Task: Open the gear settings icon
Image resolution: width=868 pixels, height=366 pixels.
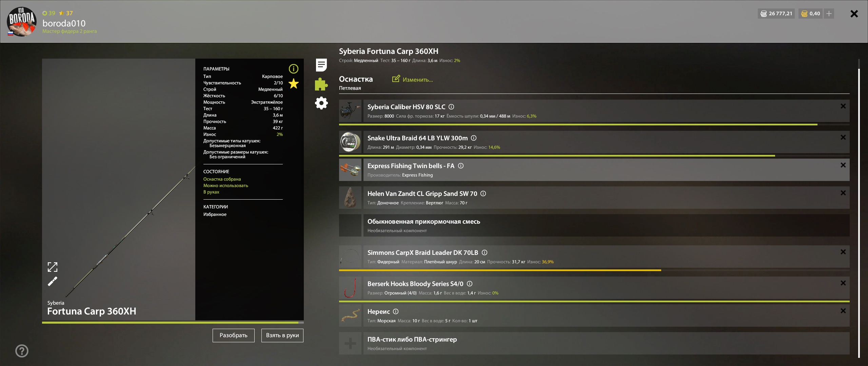Action: [321, 103]
